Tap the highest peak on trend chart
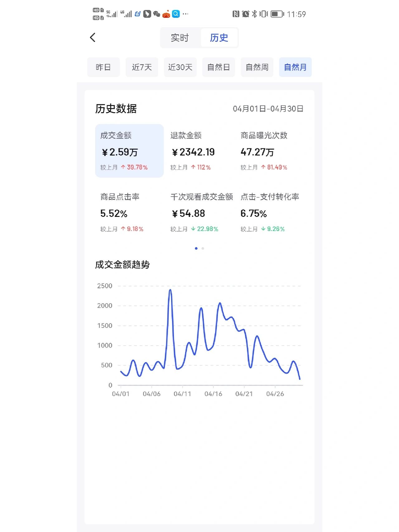The height and width of the screenshot is (532, 399). 170,290
